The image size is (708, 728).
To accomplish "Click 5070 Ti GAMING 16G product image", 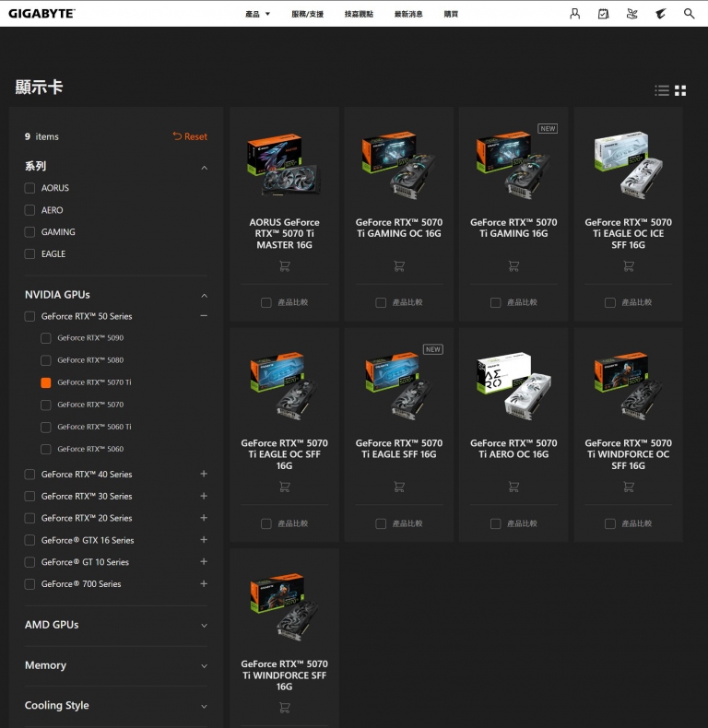I will 513,165.
